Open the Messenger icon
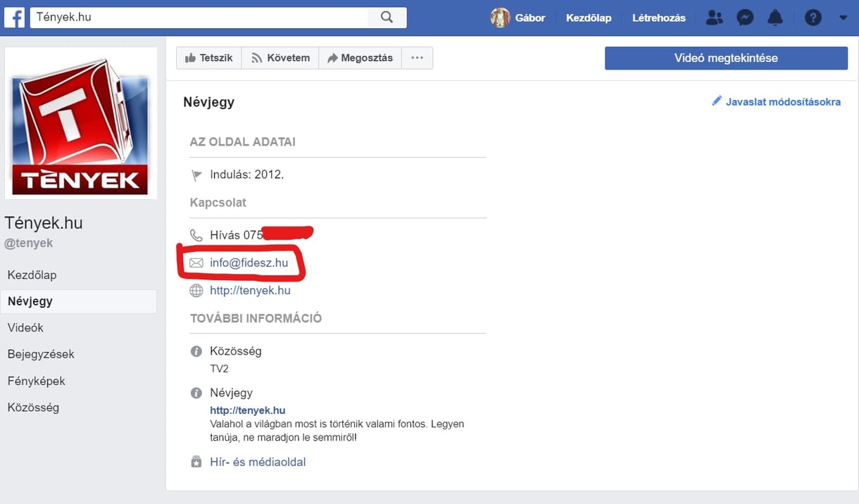This screenshot has width=859, height=504. point(745,18)
